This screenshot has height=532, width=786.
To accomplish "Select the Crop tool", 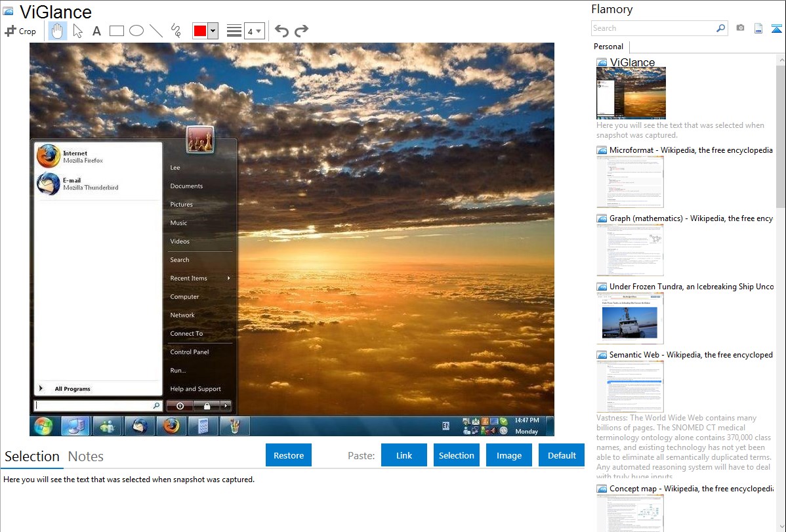I will 20,31.
